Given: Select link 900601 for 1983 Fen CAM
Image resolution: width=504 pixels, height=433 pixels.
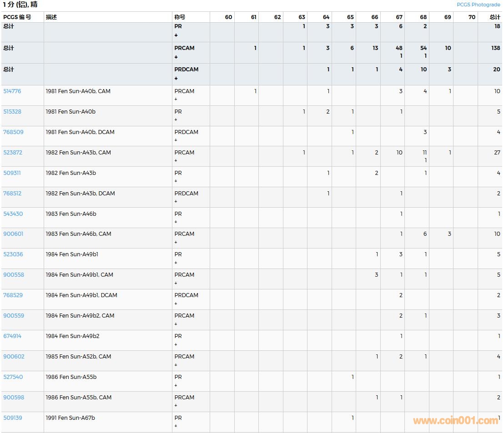Looking at the screenshot, I should click(13, 234).
